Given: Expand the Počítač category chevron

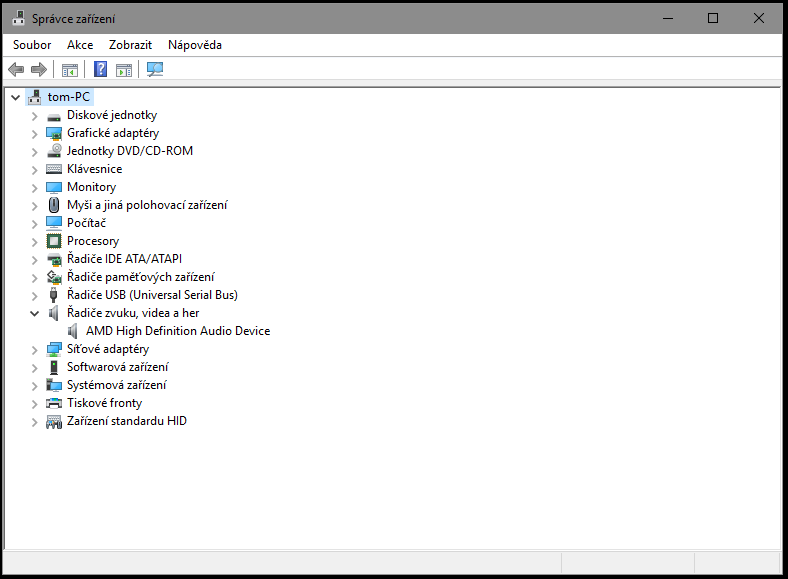Looking at the screenshot, I should 34,224.
